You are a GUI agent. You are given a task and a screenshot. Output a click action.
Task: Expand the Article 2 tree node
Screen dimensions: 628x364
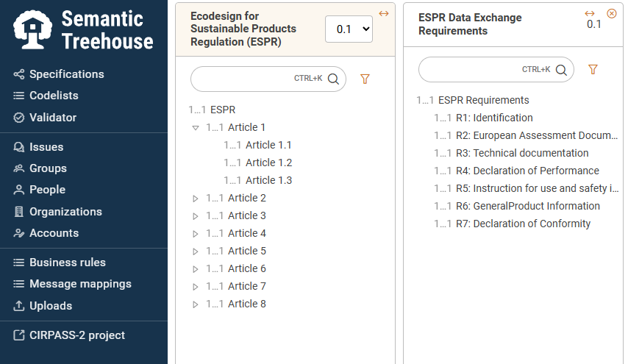pos(196,199)
